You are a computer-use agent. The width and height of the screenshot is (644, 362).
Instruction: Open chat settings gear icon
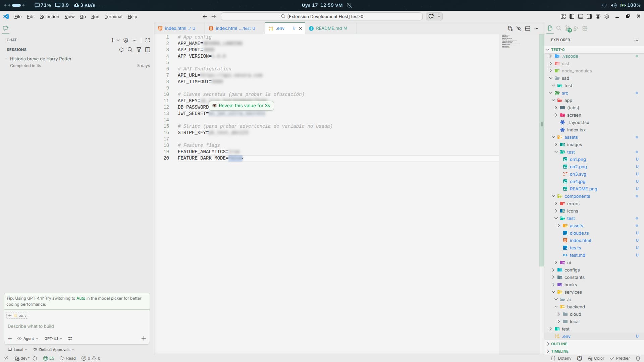point(126,40)
